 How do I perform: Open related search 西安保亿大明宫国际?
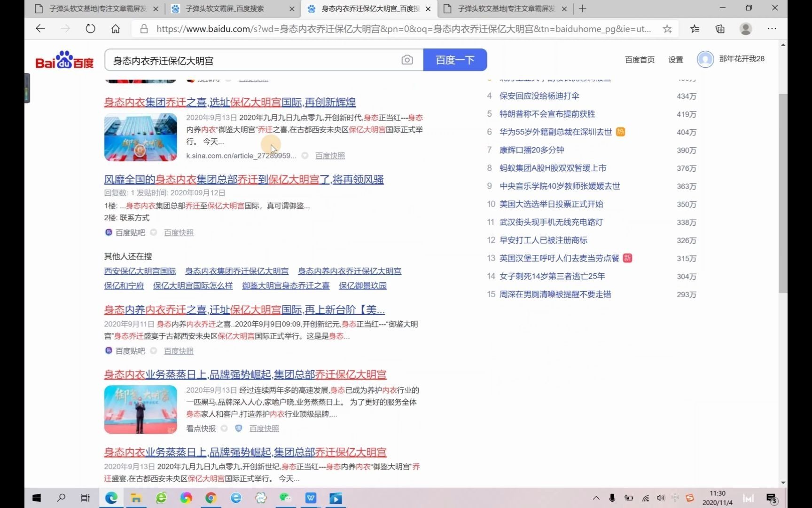(x=140, y=271)
